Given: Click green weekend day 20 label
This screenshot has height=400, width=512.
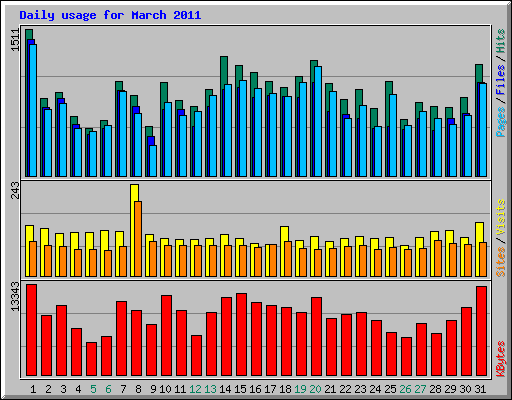Looking at the screenshot, I should coord(315,389).
